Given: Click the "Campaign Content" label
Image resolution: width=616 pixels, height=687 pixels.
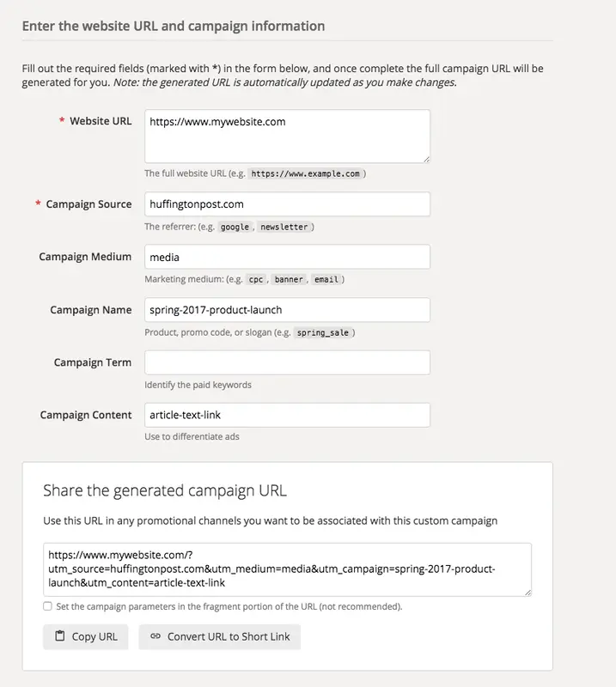Looking at the screenshot, I should tap(86, 415).
